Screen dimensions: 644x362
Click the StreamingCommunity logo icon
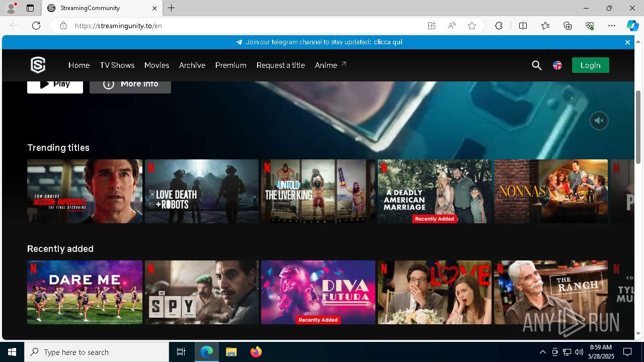tap(38, 65)
